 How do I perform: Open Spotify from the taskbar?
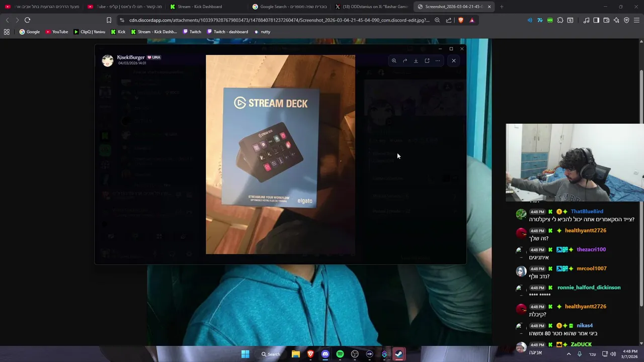[340, 354]
